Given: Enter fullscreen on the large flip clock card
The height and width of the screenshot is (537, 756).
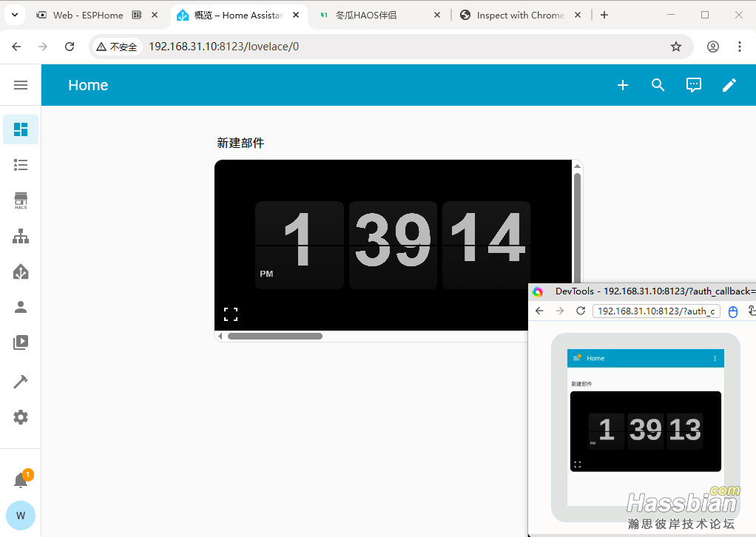Looking at the screenshot, I should pyautogui.click(x=231, y=314).
